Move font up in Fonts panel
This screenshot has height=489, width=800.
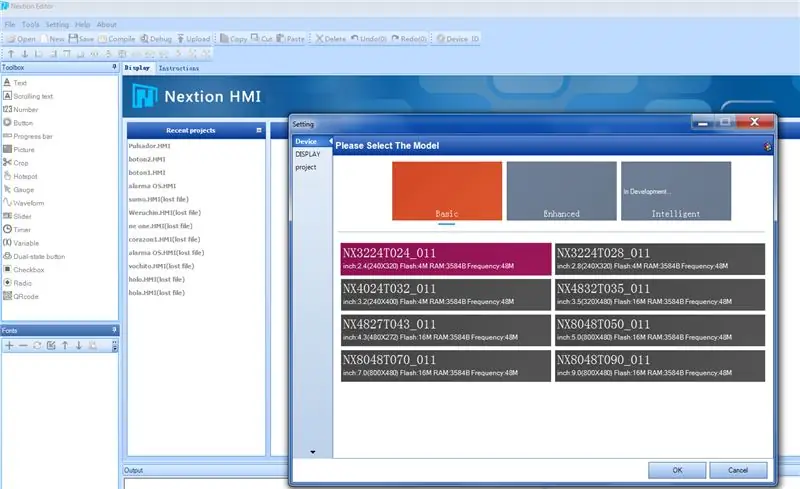(65, 346)
